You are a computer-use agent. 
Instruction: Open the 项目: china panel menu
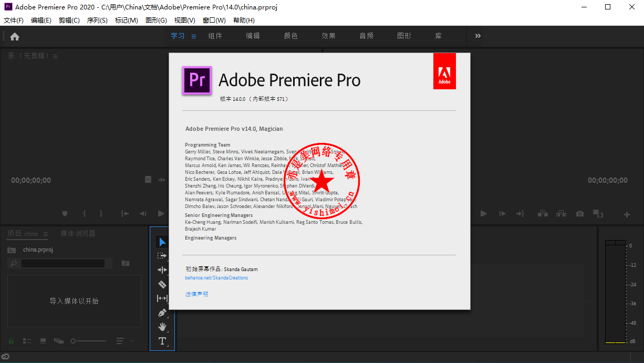pos(45,234)
